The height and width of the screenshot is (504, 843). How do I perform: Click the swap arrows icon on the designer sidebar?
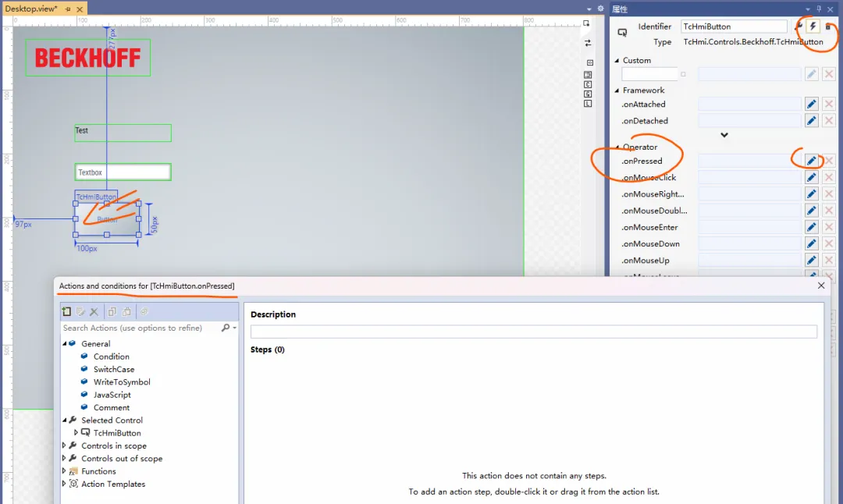click(x=589, y=43)
